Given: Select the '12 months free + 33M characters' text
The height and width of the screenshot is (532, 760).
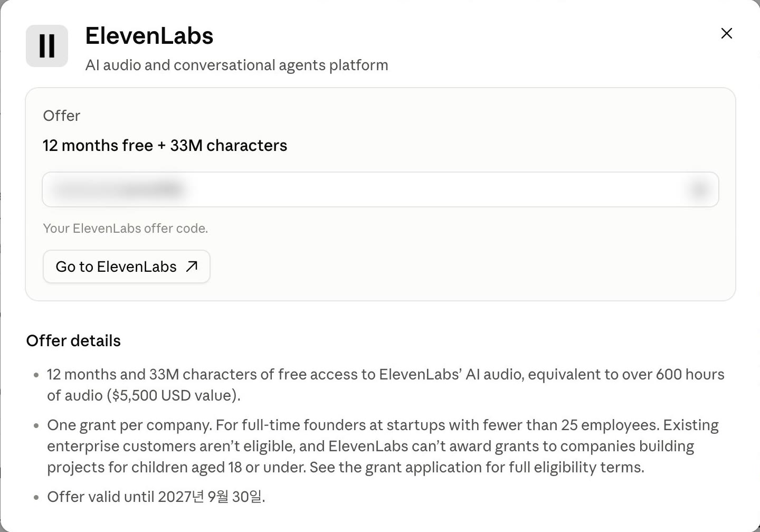Looking at the screenshot, I should pyautogui.click(x=165, y=145).
